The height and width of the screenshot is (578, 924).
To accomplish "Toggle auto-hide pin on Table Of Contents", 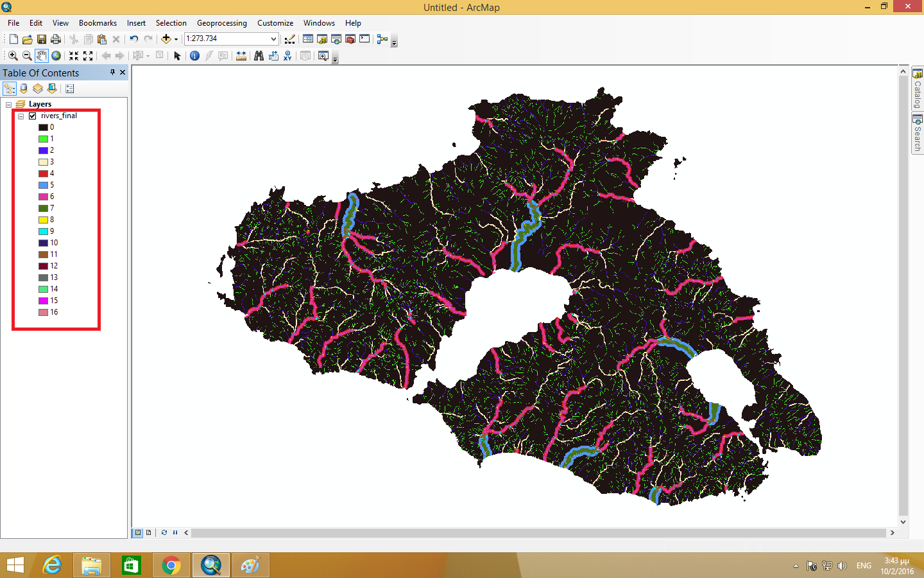I will 112,73.
